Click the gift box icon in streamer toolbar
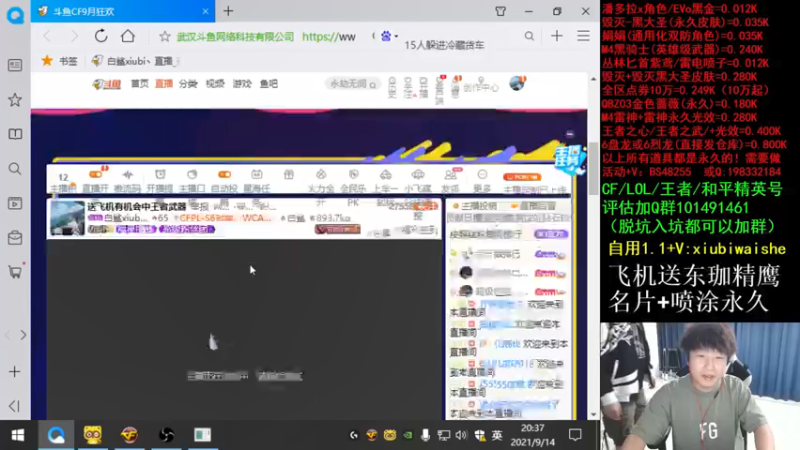This screenshot has width=800, height=450. click(x=289, y=174)
